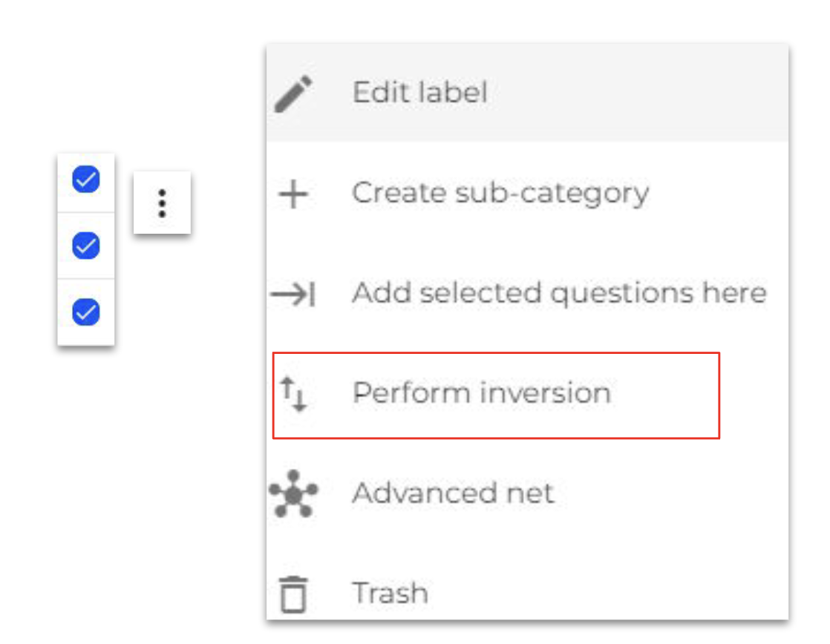Uncheck the middle blue checkbox

[86, 246]
